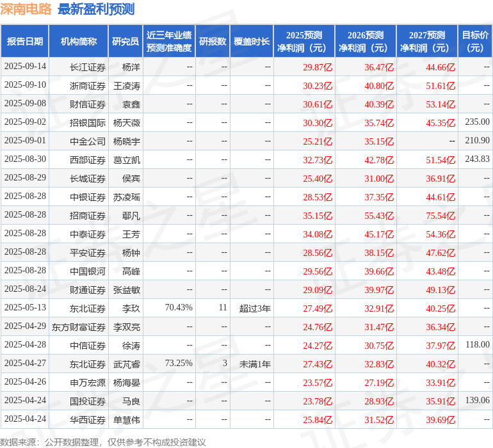493x448 pixels.
Task: Click the 覆盖时长 column header
Action: pyautogui.click(x=252, y=42)
